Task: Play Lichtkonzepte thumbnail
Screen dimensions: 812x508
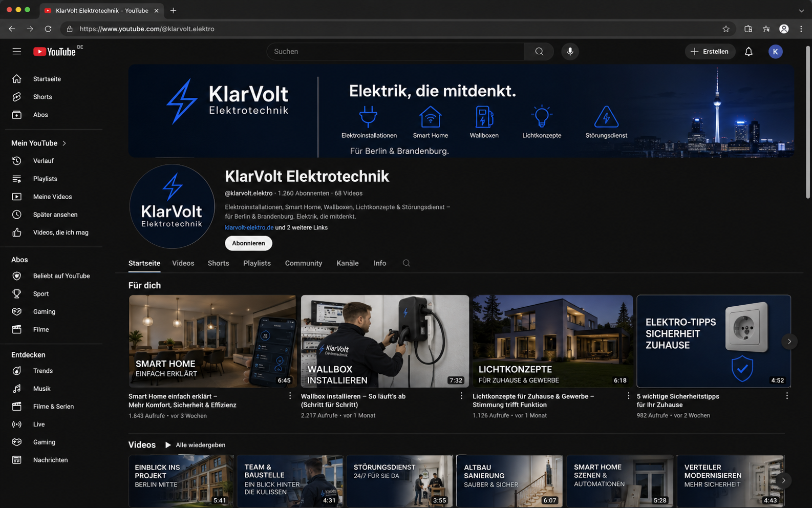Action: pyautogui.click(x=552, y=341)
